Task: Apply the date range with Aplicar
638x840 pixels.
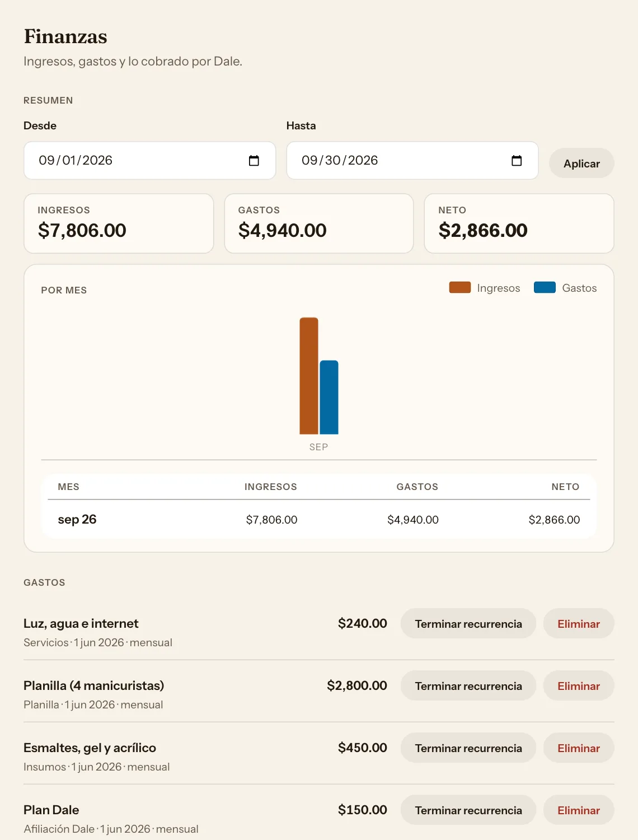Action: [x=581, y=164]
